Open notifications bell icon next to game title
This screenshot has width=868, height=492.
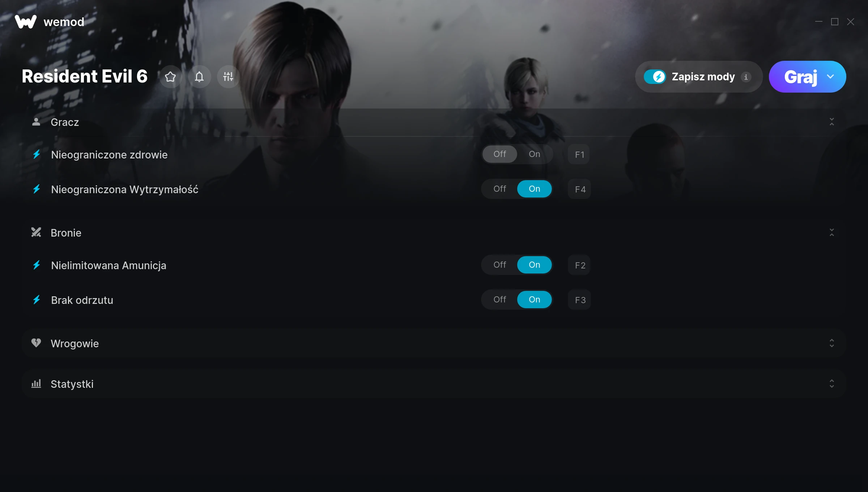click(x=199, y=77)
